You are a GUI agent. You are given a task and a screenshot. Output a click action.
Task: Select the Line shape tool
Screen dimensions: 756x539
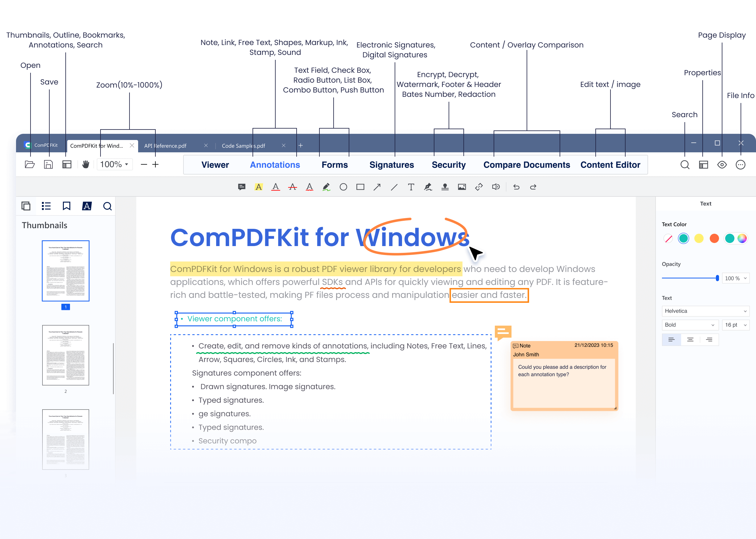[x=394, y=187]
